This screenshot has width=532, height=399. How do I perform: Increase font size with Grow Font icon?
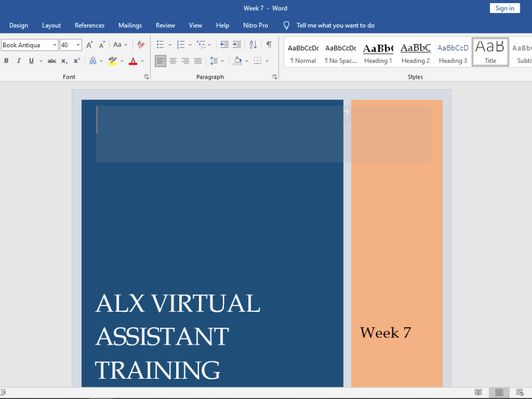click(89, 45)
